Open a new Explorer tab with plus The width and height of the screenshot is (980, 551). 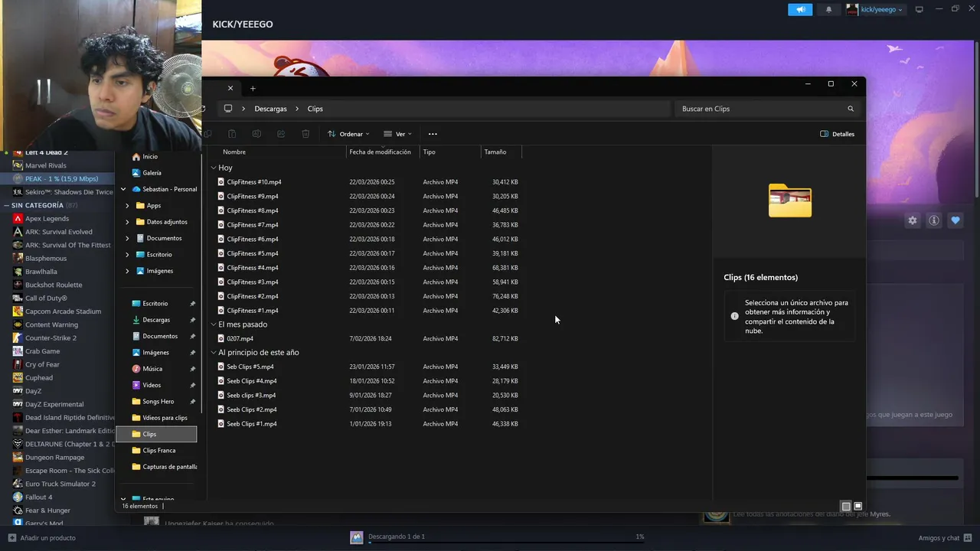(253, 88)
